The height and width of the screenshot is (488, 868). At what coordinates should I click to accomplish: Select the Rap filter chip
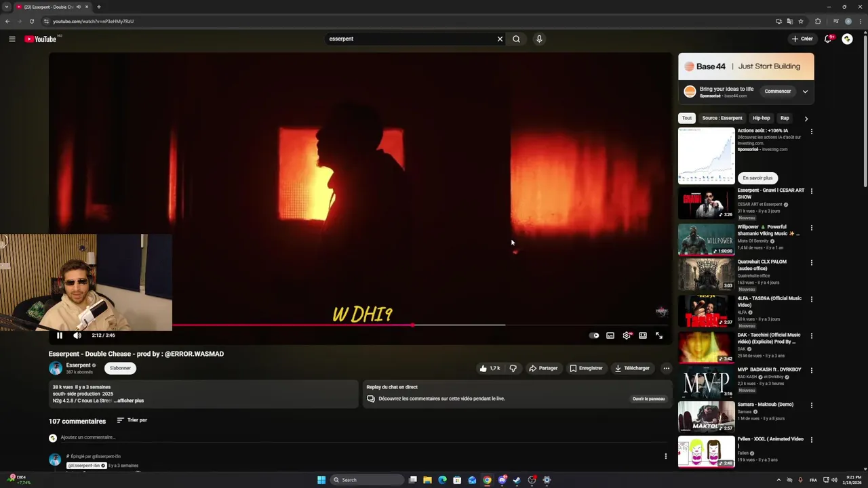click(785, 118)
